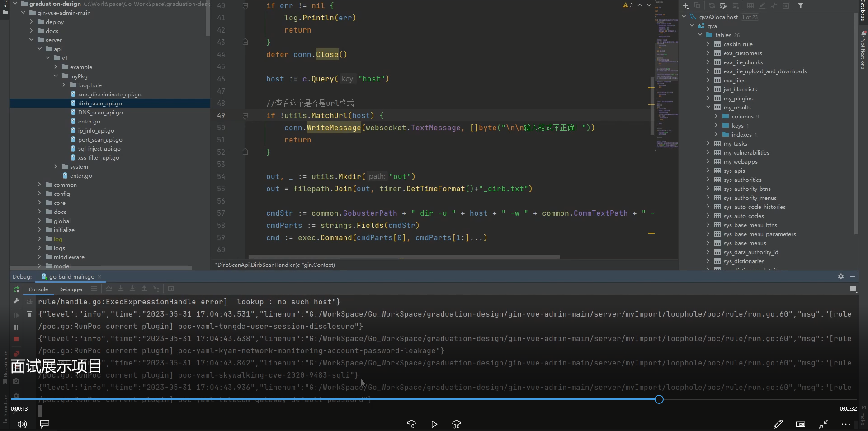Click the warnings indicator showing 3
The height and width of the screenshot is (431, 868).
628,5
